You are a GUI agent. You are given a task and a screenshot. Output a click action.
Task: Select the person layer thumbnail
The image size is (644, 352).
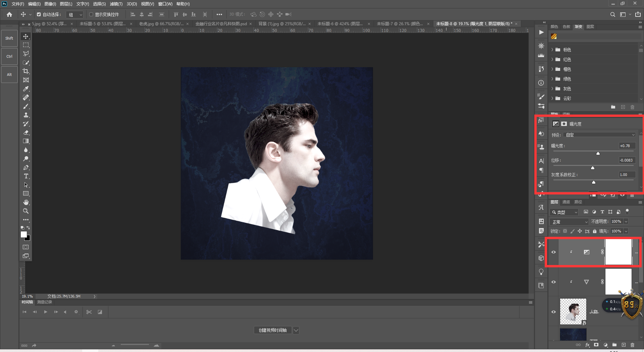click(x=573, y=311)
